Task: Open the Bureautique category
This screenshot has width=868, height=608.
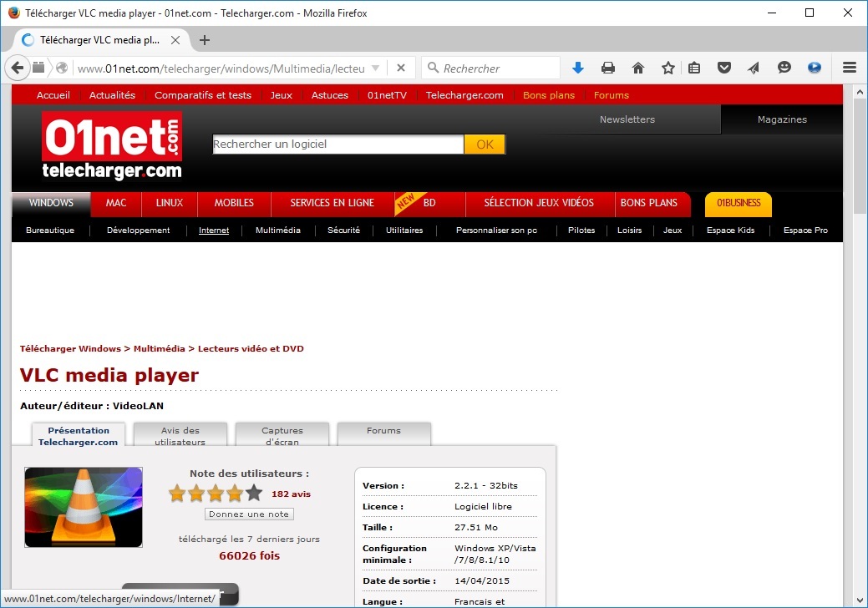Action: pyautogui.click(x=50, y=231)
